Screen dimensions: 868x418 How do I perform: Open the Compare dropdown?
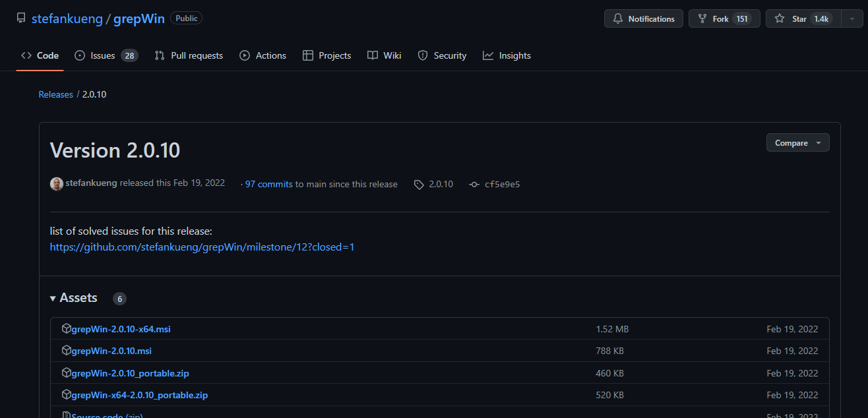798,142
